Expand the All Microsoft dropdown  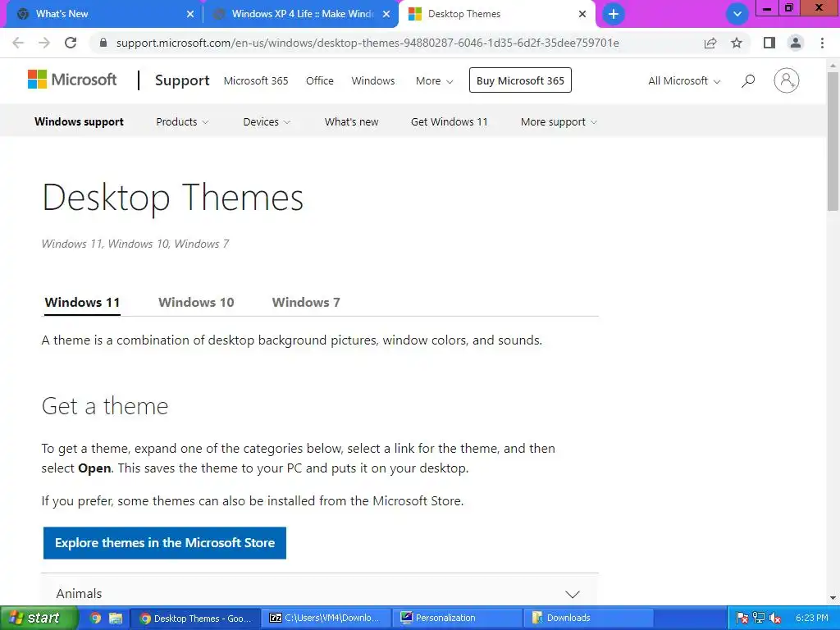tap(684, 80)
